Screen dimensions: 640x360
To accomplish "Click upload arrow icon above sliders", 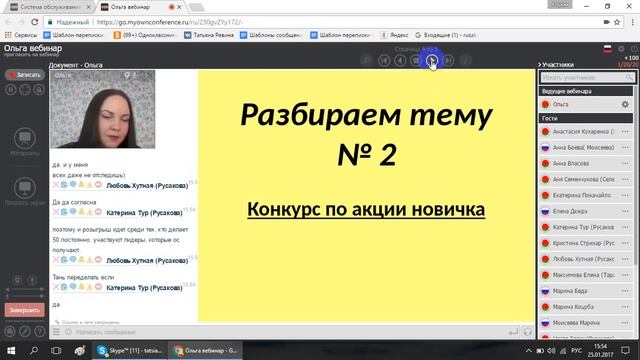I will [x=32, y=280].
